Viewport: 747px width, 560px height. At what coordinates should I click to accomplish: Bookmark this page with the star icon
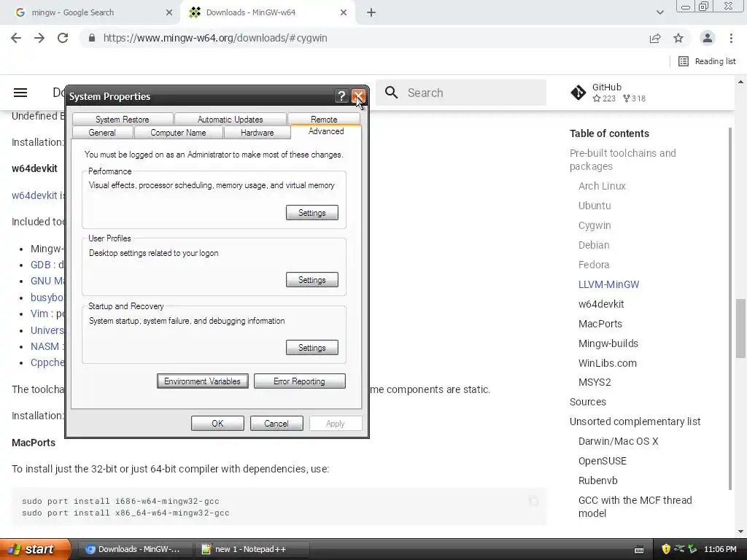pyautogui.click(x=678, y=38)
